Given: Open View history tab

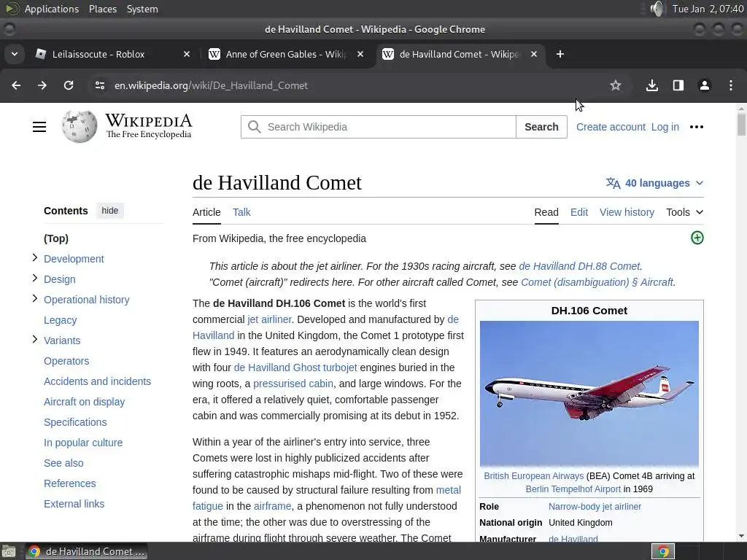Looking at the screenshot, I should coord(627,212).
